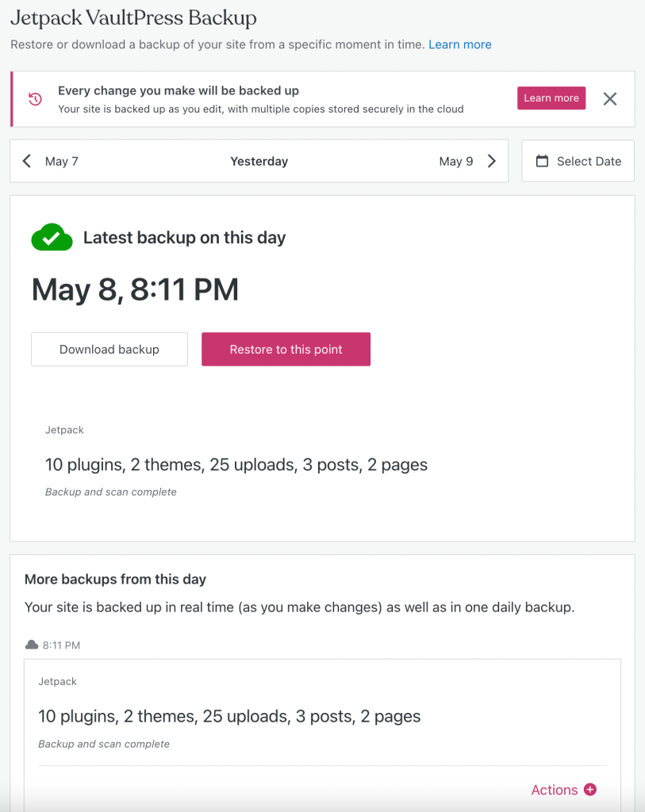Click the Yesterday date label
Screen dimensions: 645x812
pyautogui.click(x=259, y=161)
